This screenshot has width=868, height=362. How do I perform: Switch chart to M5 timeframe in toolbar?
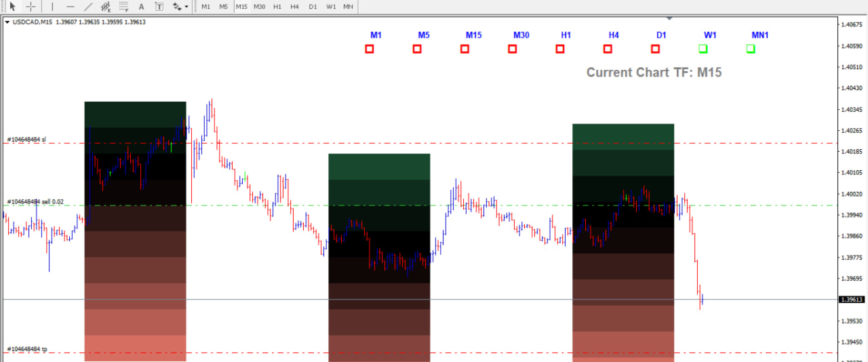223,7
